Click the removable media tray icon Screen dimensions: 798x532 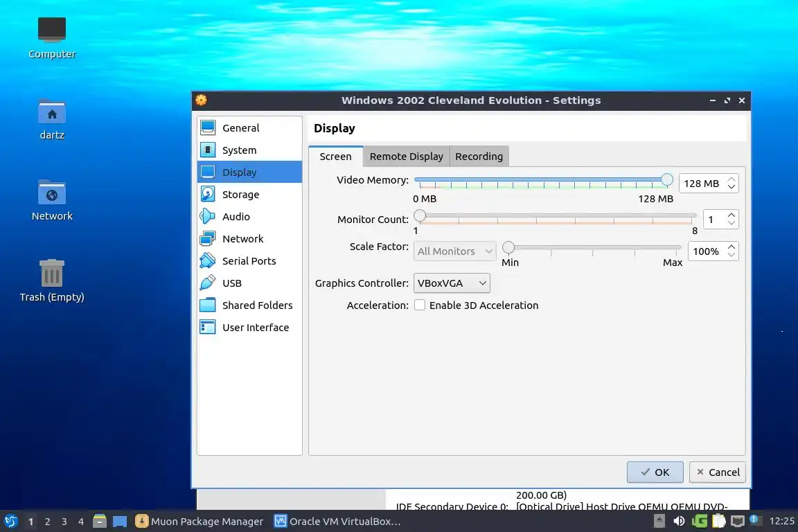point(659,520)
